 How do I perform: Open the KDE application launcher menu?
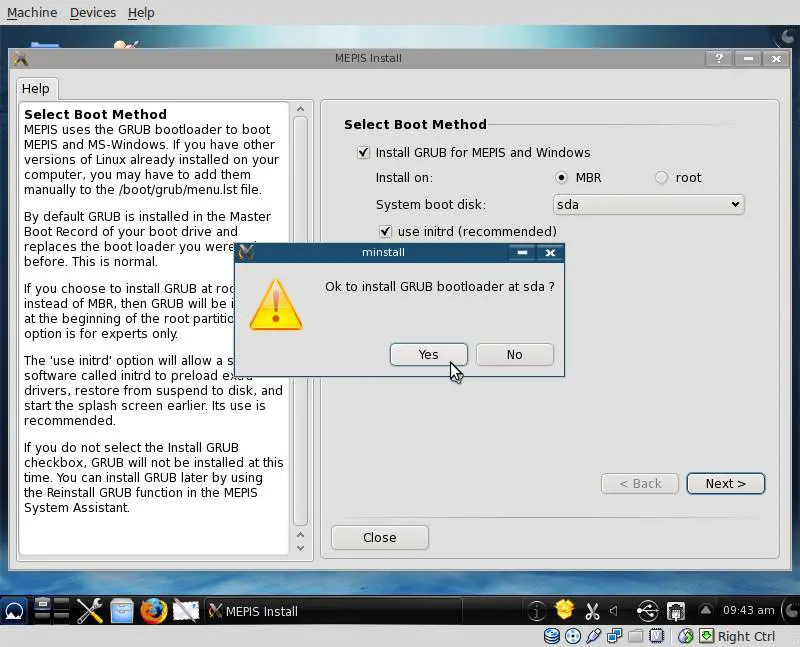point(14,611)
